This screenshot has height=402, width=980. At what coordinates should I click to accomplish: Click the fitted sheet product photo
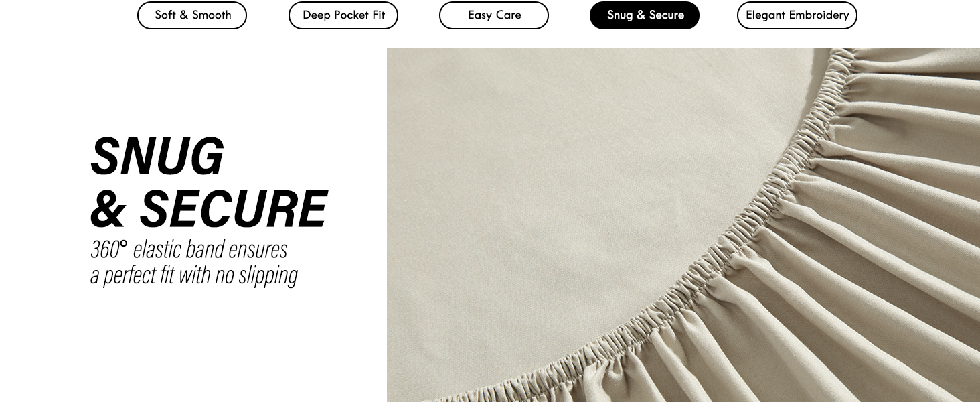click(x=683, y=224)
